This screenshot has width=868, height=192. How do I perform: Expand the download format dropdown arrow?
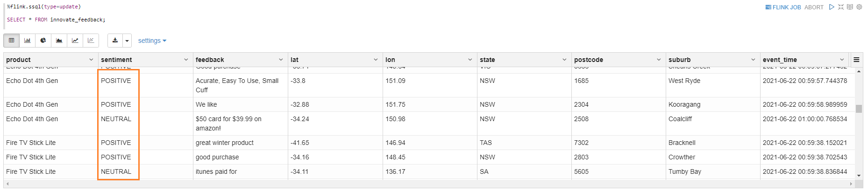coord(127,41)
